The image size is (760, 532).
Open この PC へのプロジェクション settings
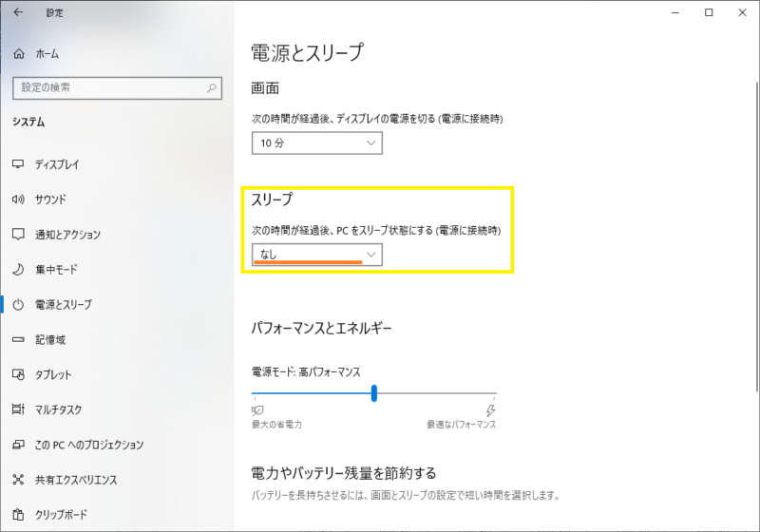point(88,445)
